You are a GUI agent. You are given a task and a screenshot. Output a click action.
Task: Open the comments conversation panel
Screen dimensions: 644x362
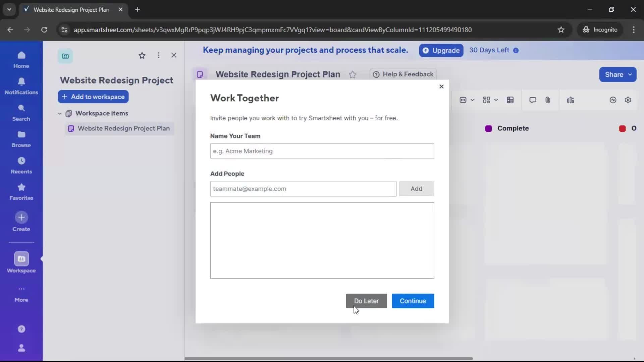click(x=533, y=100)
